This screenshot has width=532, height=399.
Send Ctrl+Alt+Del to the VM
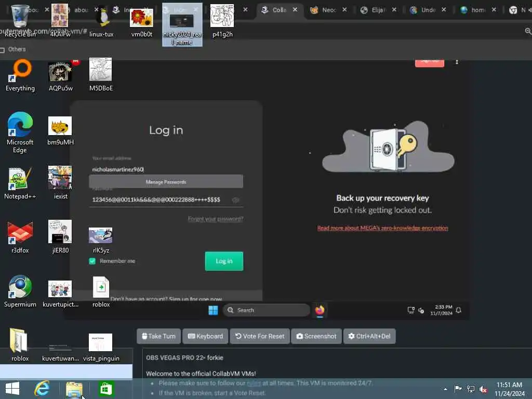pos(369,336)
